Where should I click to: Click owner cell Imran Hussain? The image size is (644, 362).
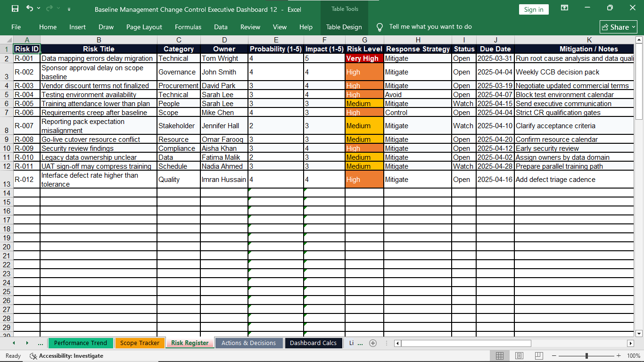point(224,180)
